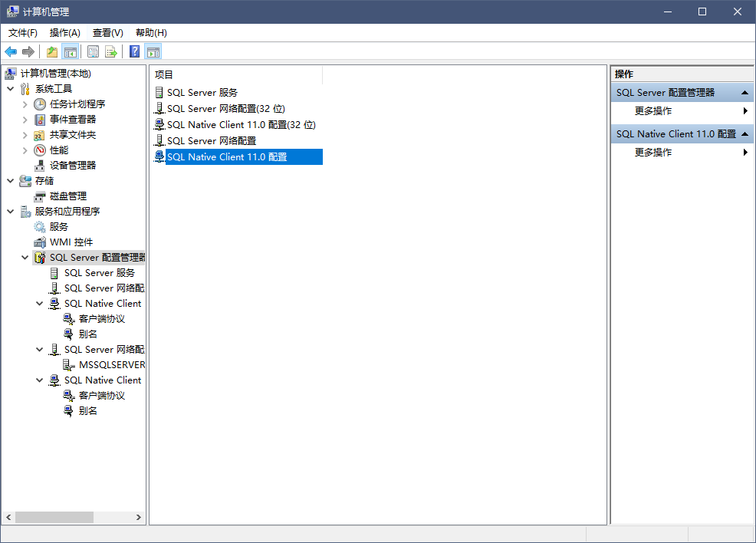Image resolution: width=756 pixels, height=543 pixels.
Task: Click the 任务计划程序 clock icon
Action: (40, 104)
